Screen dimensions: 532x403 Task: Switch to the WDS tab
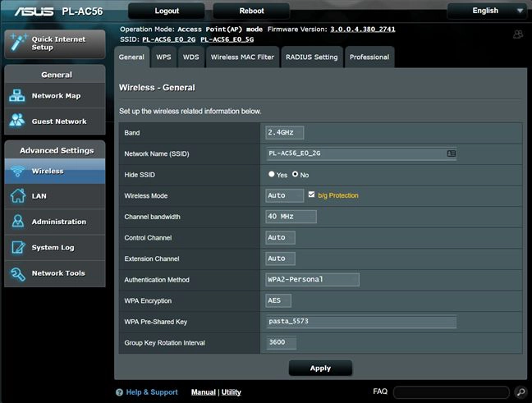coord(191,57)
